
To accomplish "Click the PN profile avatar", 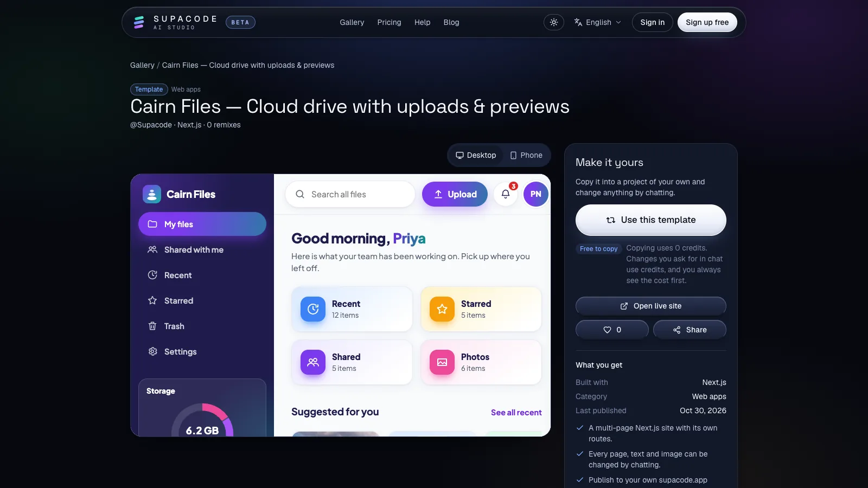I will pos(536,194).
